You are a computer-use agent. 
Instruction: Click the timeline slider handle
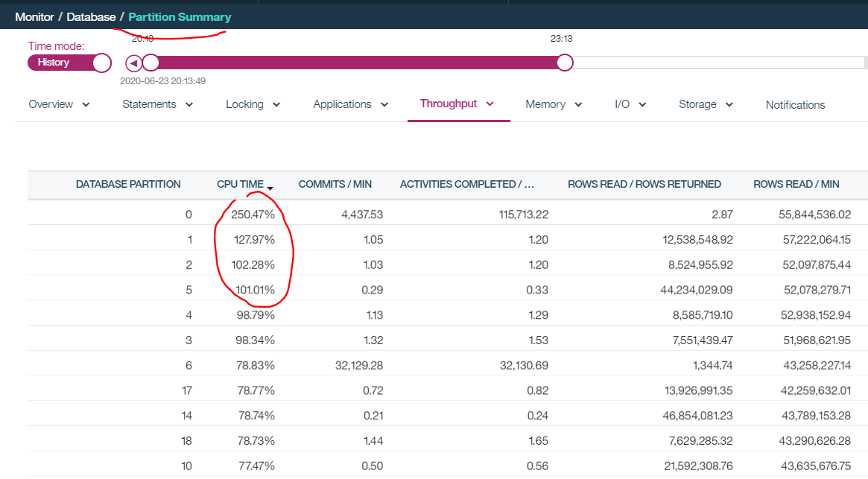click(x=565, y=63)
